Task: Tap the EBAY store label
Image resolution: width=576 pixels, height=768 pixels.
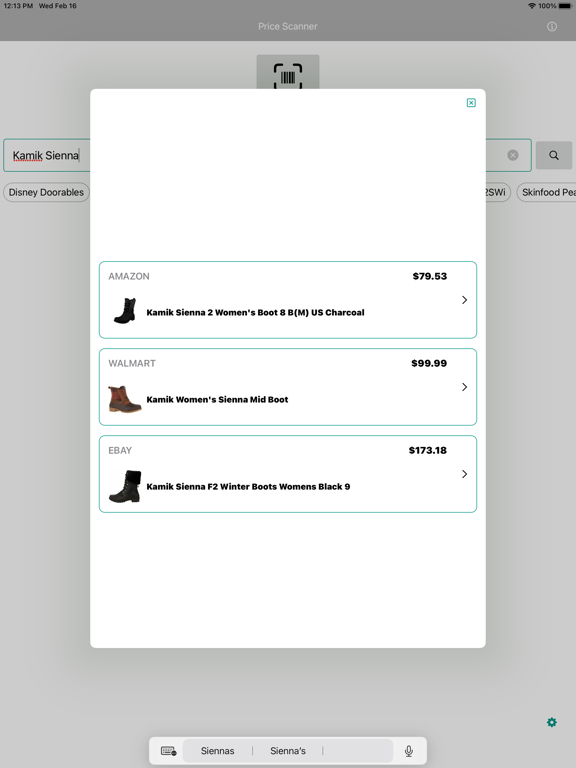Action: 120,451
